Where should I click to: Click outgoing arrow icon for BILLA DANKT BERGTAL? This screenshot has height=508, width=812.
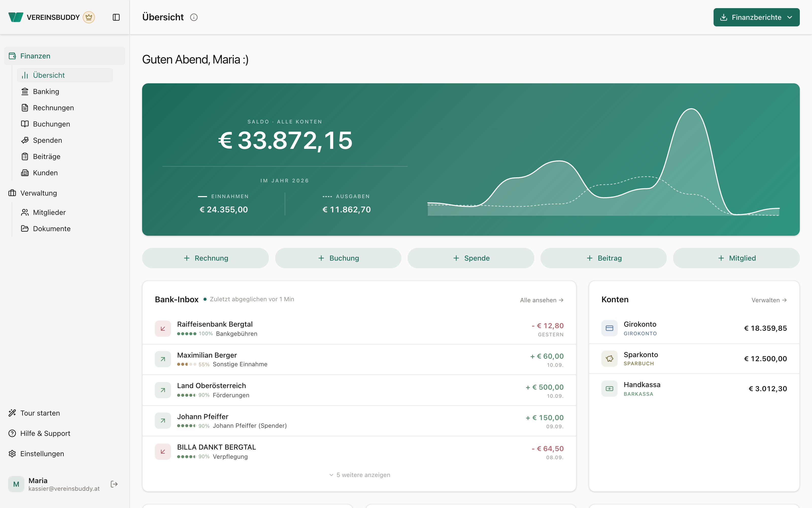pos(163,452)
